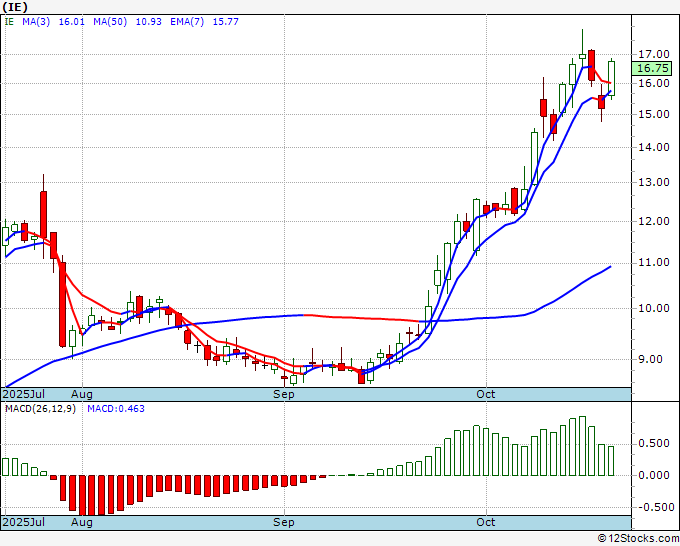Click the MA(50) legend label

tap(110, 22)
